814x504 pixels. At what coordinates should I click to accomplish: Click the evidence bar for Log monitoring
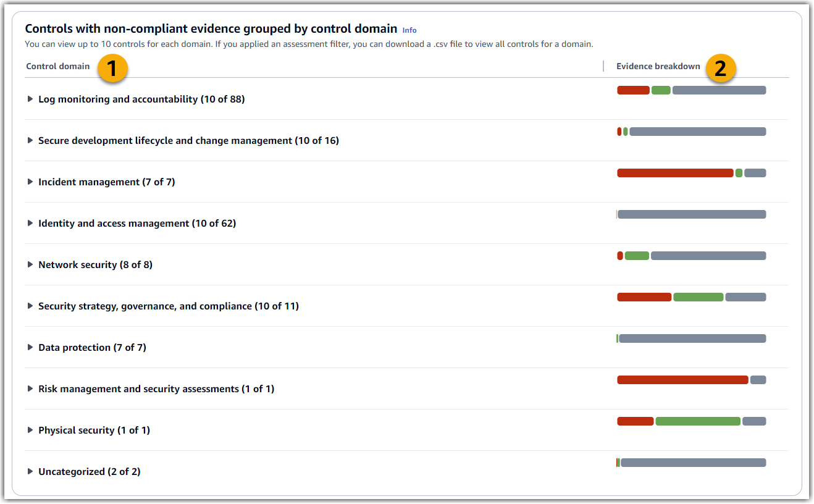click(692, 90)
